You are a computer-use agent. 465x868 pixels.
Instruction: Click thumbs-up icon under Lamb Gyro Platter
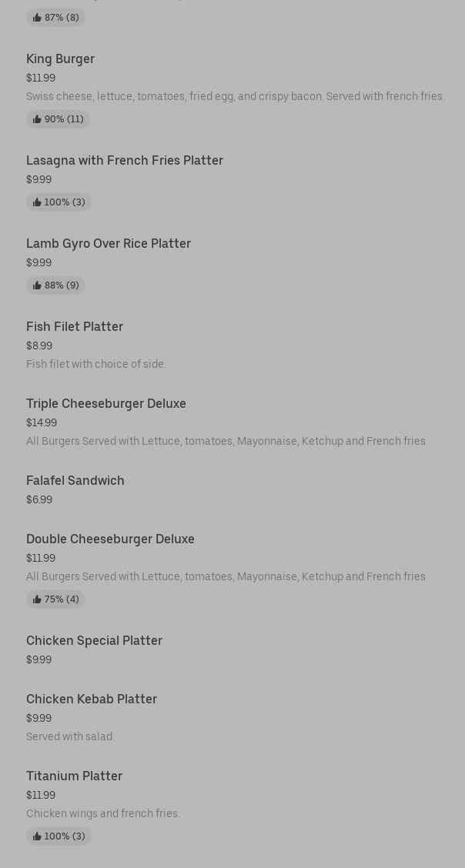tap(37, 285)
